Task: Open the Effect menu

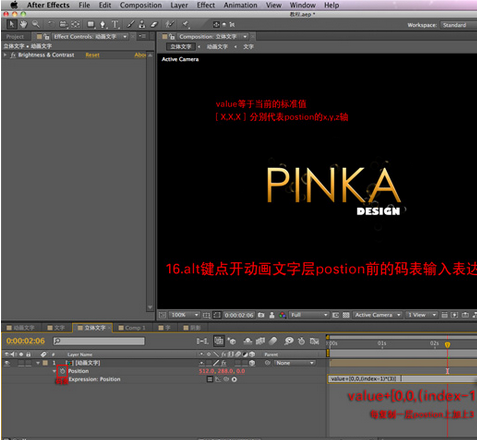Action: pos(206,5)
